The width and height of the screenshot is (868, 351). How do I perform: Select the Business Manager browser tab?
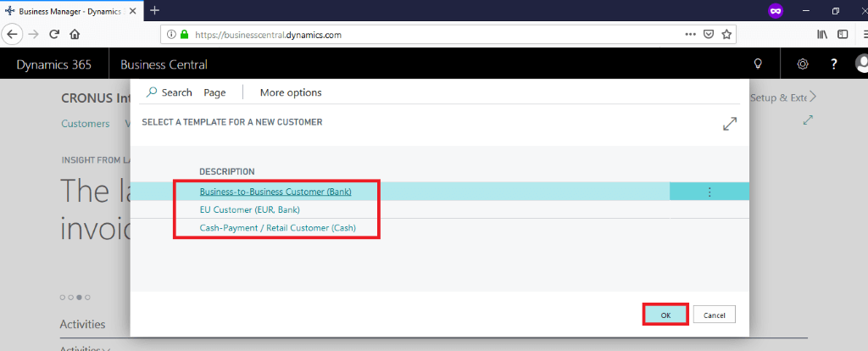pyautogui.click(x=71, y=10)
